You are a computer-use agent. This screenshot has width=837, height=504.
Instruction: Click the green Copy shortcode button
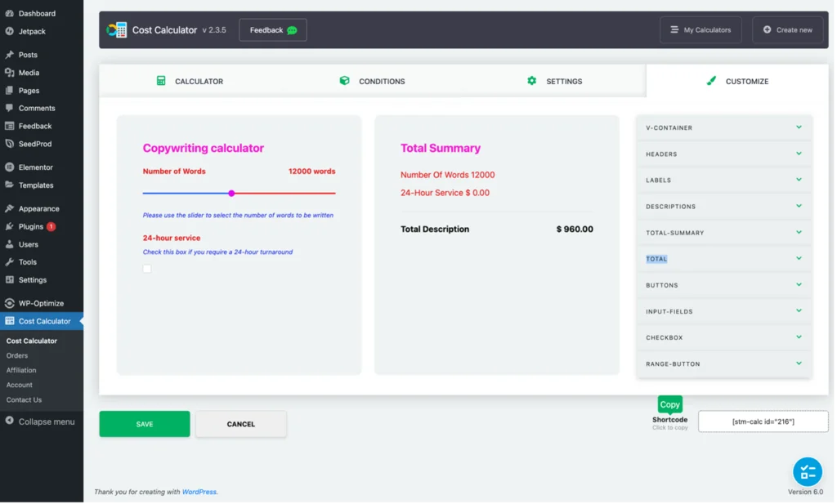tap(672, 405)
